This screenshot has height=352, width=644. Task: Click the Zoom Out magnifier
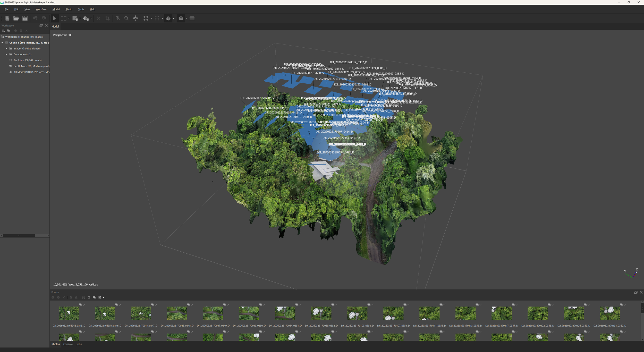pyautogui.click(x=126, y=18)
